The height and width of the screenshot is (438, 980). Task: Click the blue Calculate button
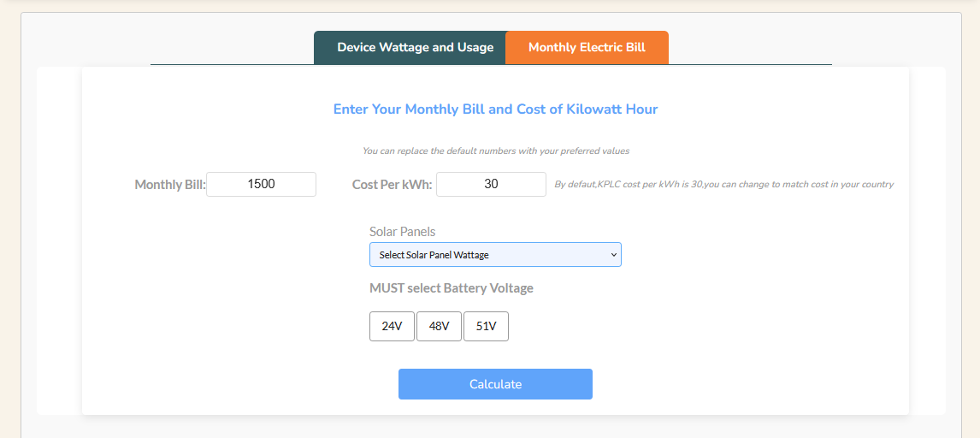[495, 384]
